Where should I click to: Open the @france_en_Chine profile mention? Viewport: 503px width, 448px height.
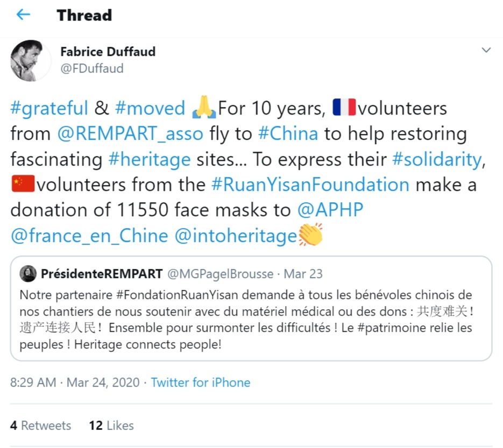tap(89, 236)
